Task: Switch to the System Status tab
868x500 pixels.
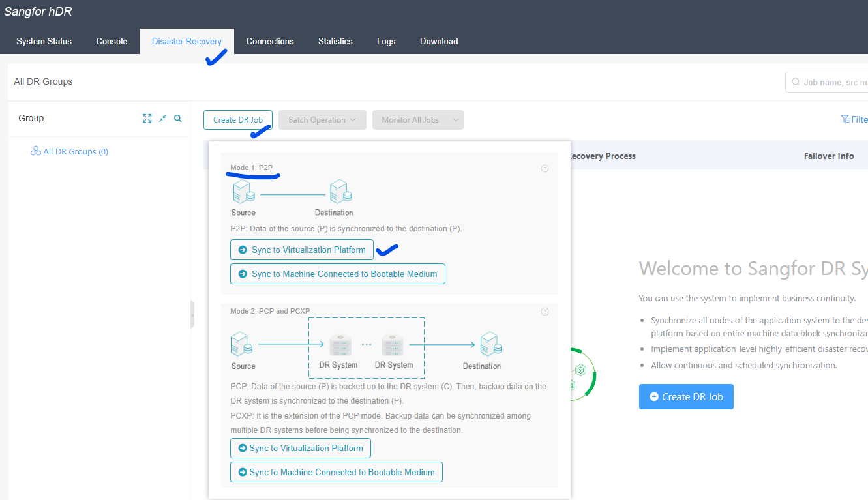Action: pos(44,41)
